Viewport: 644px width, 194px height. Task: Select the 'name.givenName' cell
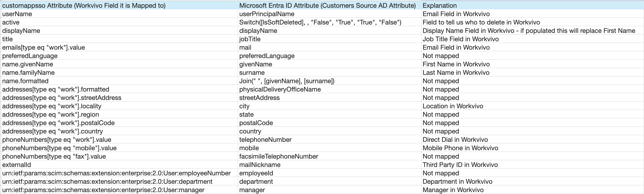tap(28, 64)
